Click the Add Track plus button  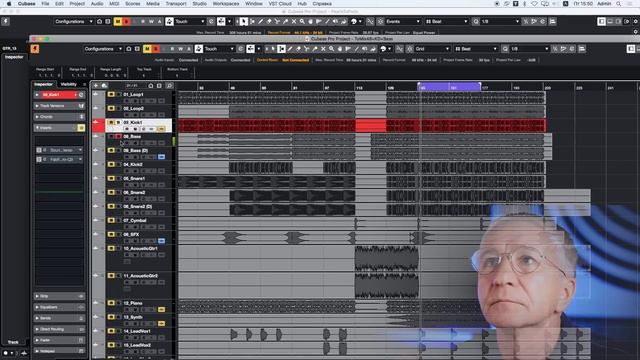tap(96, 86)
